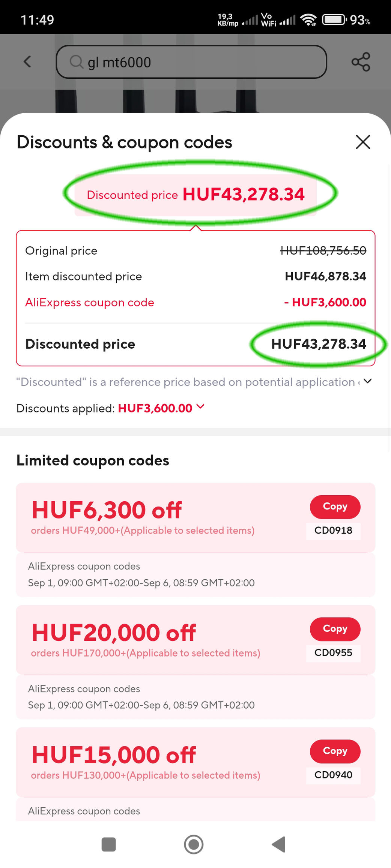
Task: Tap the Android home circle button
Action: click(x=194, y=844)
